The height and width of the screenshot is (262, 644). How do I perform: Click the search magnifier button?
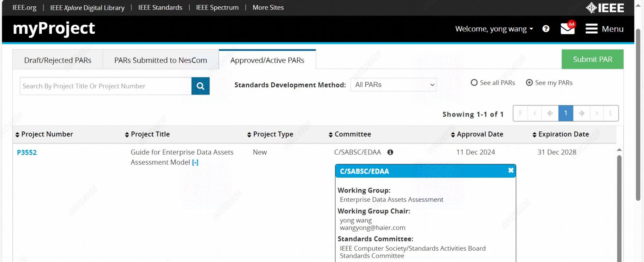(x=200, y=86)
